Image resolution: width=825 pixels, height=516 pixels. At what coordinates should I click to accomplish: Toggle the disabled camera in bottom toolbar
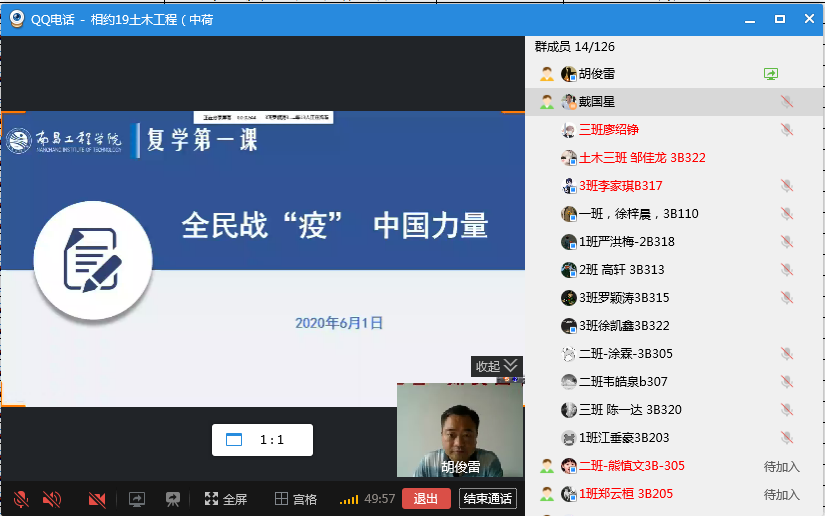[97, 499]
